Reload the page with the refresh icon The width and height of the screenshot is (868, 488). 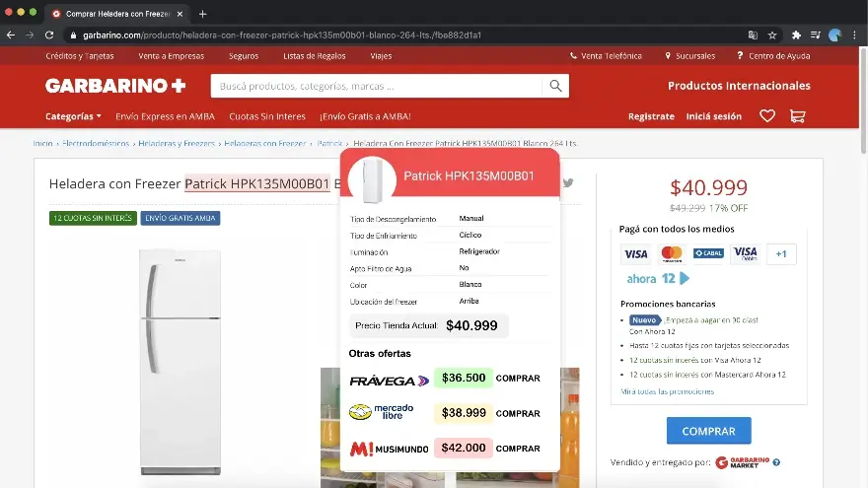pyautogui.click(x=49, y=35)
